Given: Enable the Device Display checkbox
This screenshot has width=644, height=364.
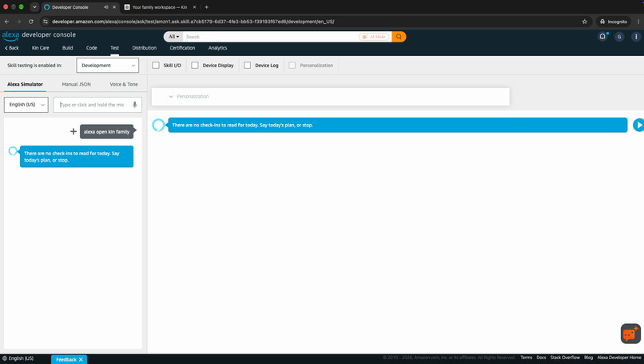Looking at the screenshot, I should 195,66.
